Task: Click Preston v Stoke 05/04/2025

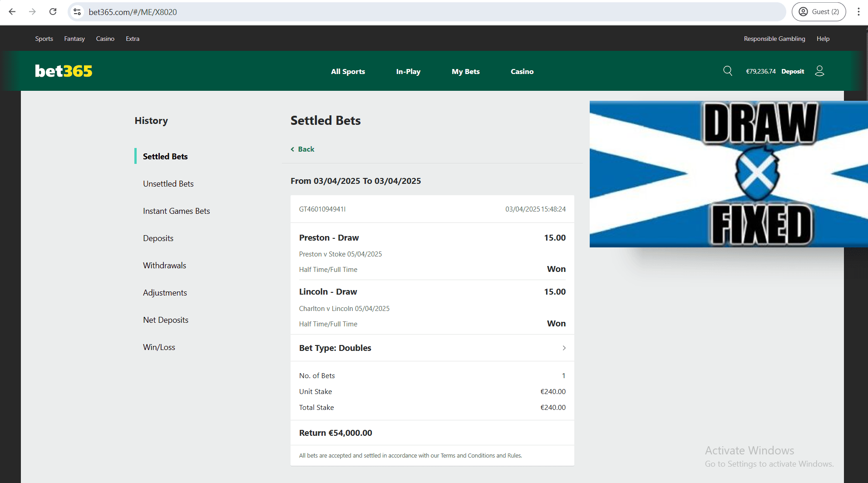Action: (x=340, y=254)
